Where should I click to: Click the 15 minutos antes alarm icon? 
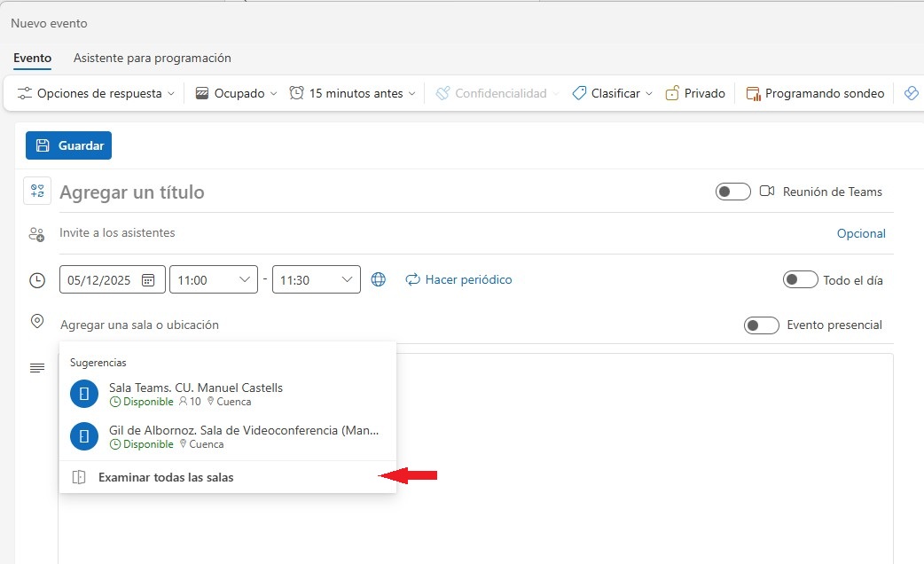pos(297,93)
